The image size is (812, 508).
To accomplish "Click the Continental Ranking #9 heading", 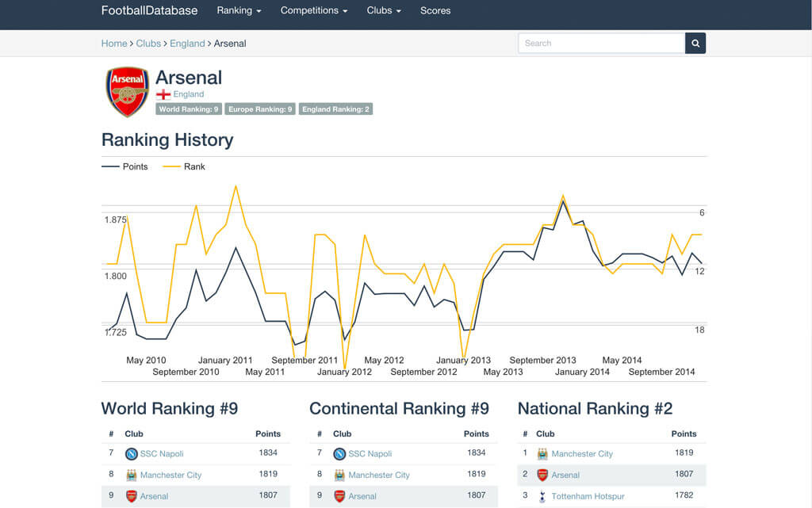I will [399, 409].
